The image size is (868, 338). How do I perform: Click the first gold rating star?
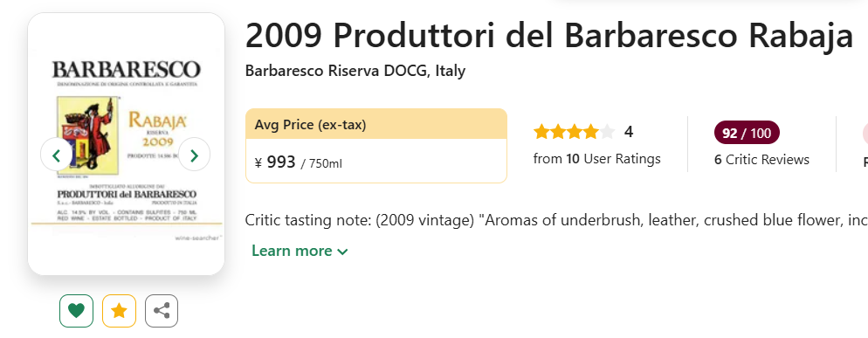(x=541, y=132)
